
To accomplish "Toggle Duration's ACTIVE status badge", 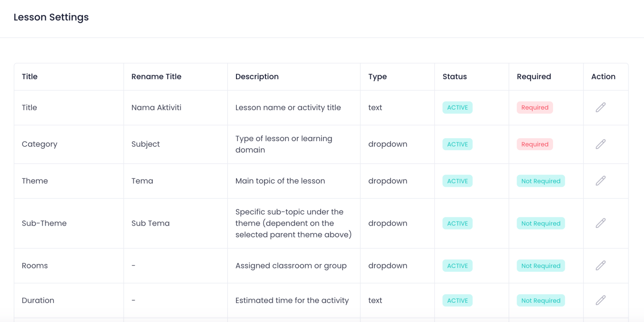I will 457,300.
